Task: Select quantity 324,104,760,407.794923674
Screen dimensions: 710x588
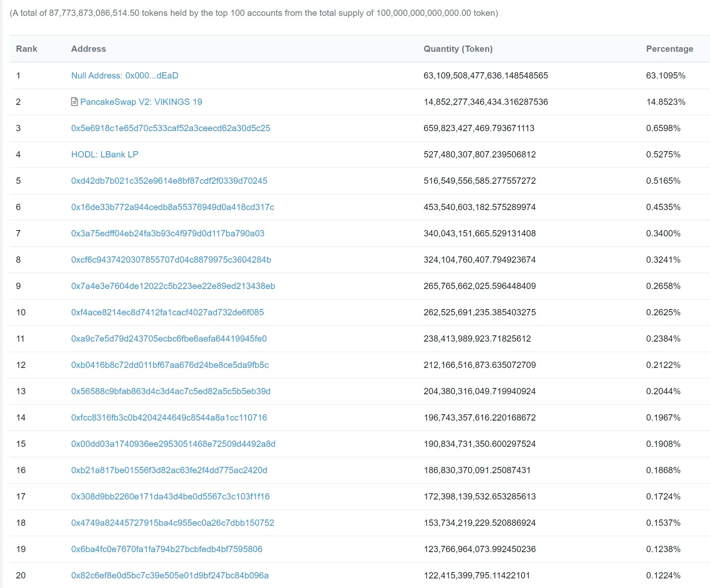Action: click(x=480, y=260)
